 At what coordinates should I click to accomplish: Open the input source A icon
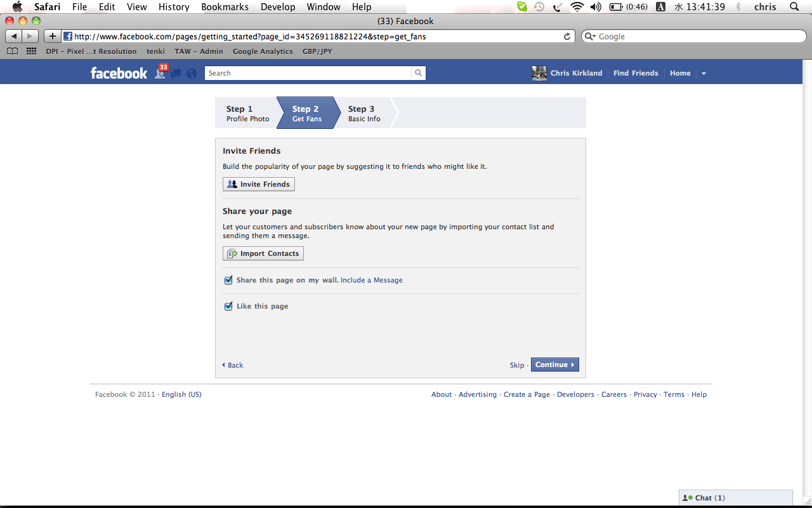click(x=660, y=6)
